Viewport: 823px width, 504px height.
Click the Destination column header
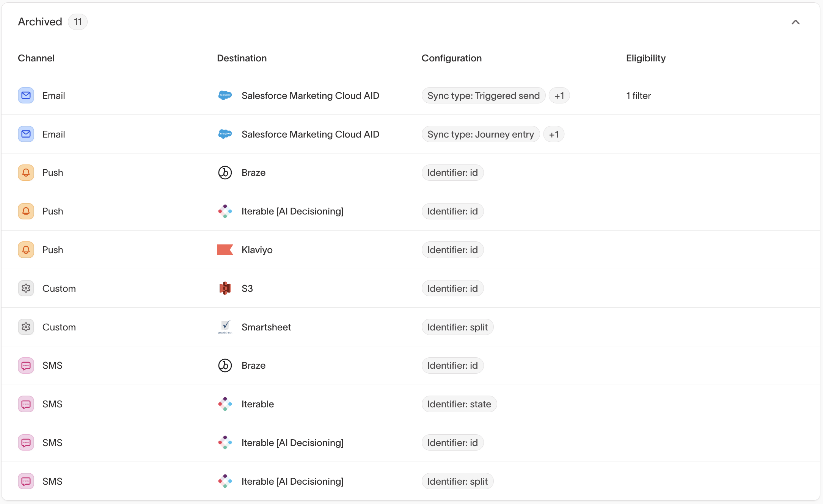point(242,58)
